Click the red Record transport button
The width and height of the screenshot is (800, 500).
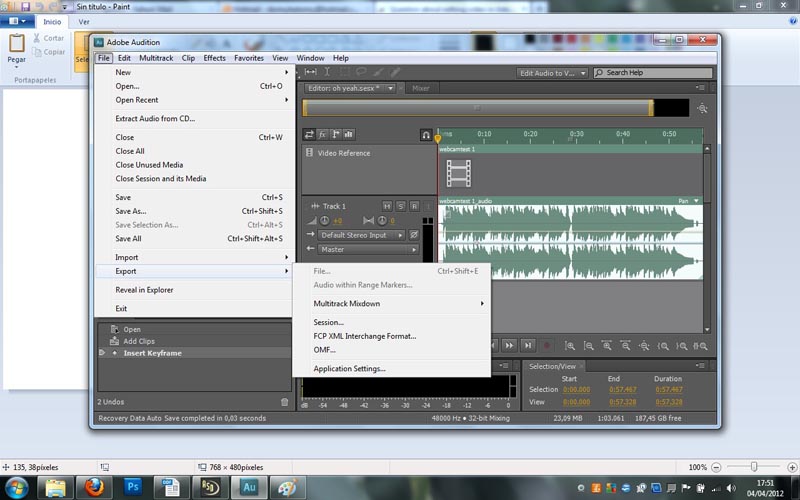(546, 346)
